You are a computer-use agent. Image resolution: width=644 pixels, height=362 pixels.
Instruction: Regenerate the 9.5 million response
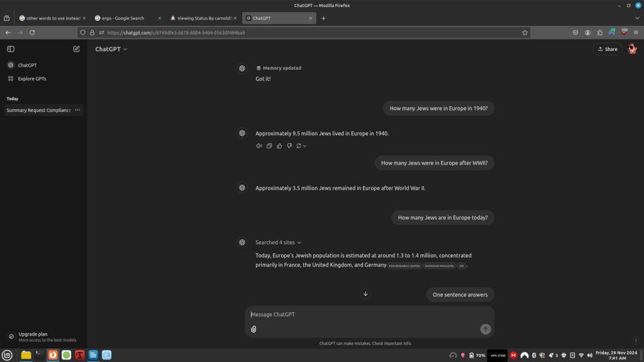click(301, 146)
